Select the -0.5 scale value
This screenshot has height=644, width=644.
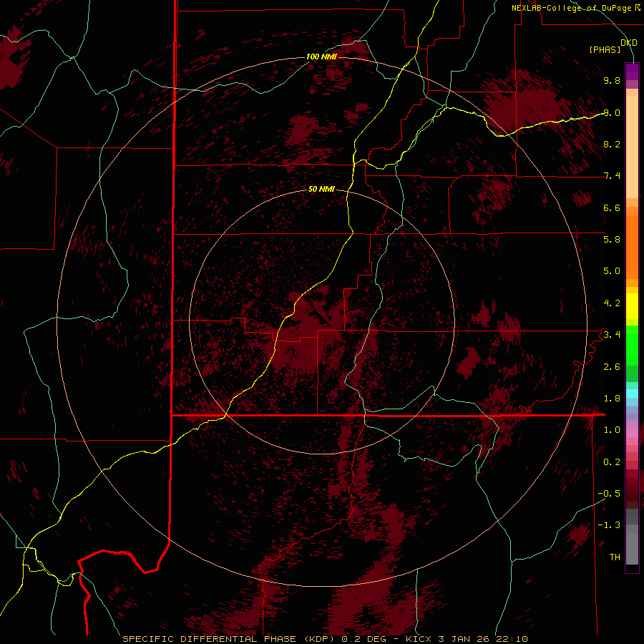click(609, 493)
